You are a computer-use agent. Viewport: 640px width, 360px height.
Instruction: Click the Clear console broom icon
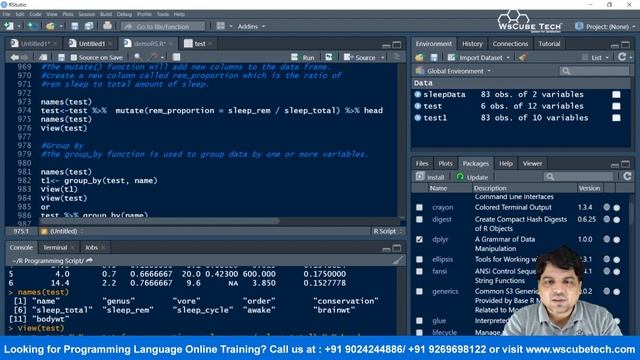tap(398, 260)
